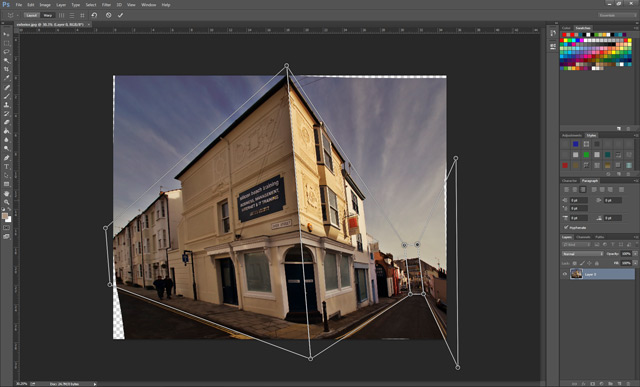Screen dimensions: 640x387
Task: Open the Properties panel icon
Action: [x=553, y=47]
